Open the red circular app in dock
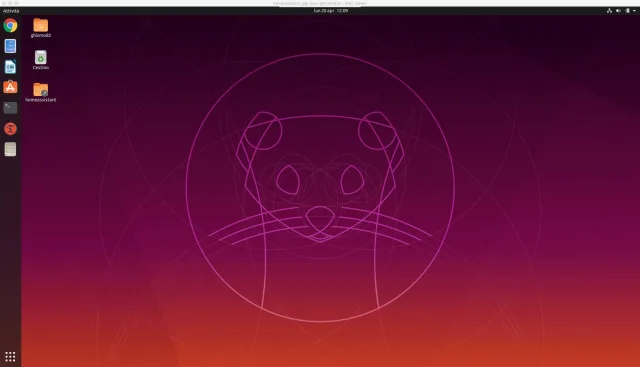Viewport: 640px width, 367px height. coord(10,129)
